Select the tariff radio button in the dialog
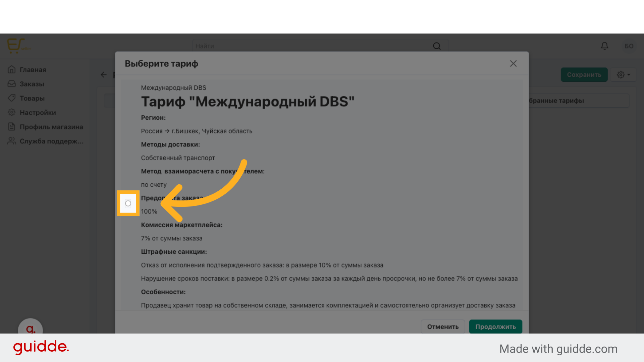 click(x=128, y=203)
